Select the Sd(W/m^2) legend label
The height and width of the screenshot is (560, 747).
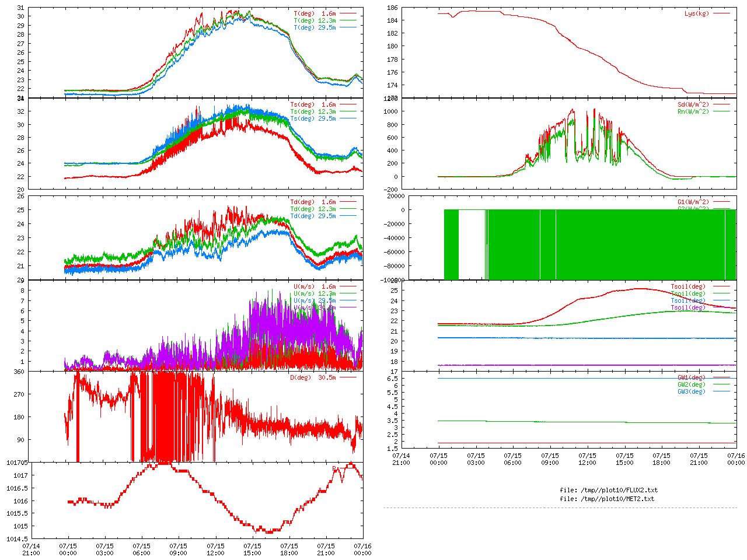693,105
